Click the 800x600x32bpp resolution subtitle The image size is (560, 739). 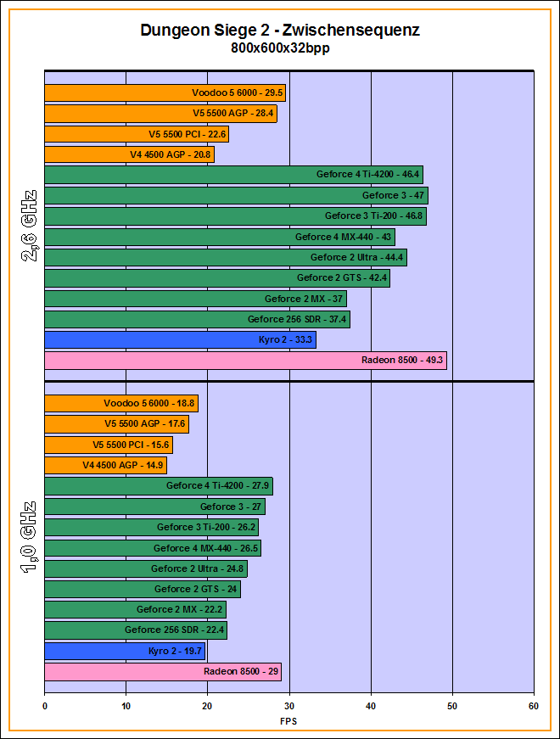(x=280, y=48)
